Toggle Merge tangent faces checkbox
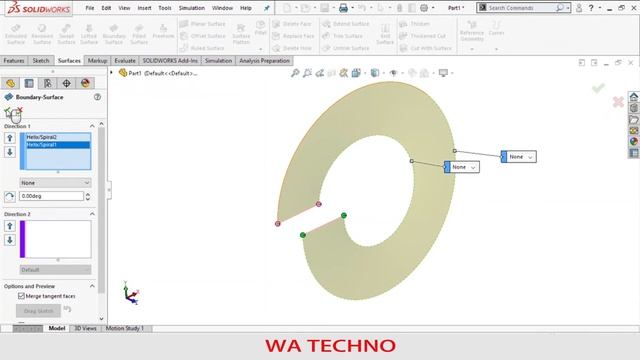The width and height of the screenshot is (640, 360). pos(21,296)
